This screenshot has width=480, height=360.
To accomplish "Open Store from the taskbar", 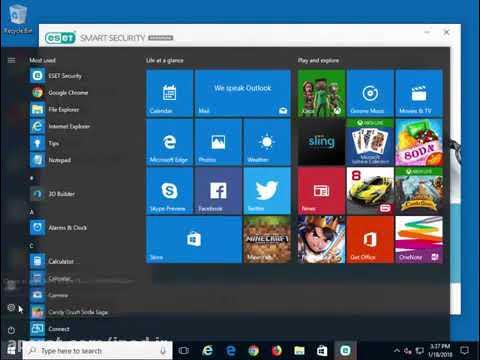I will coord(322,351).
